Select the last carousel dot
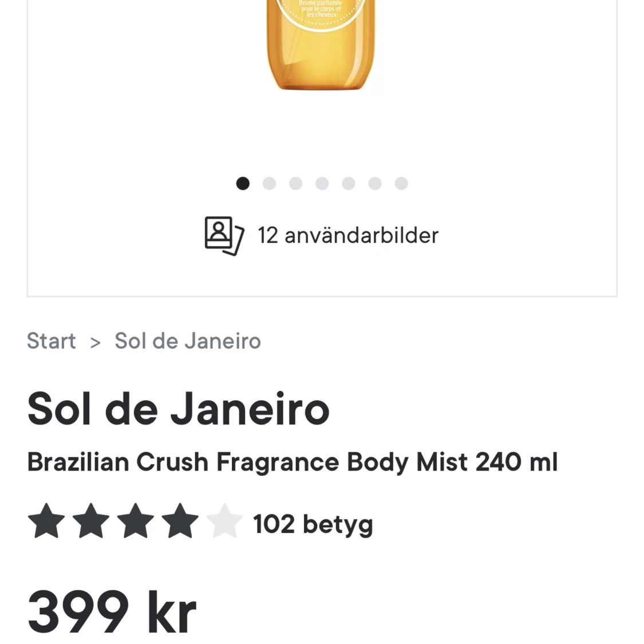 [x=401, y=183]
